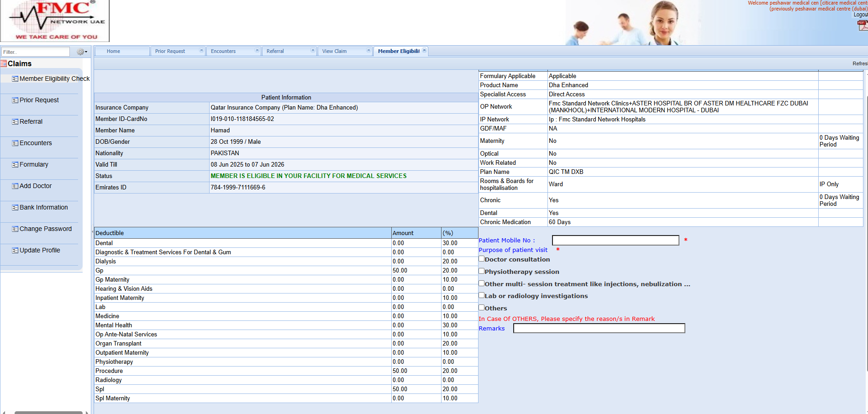Tick the Physiotherapy session checkbox

tap(481, 271)
